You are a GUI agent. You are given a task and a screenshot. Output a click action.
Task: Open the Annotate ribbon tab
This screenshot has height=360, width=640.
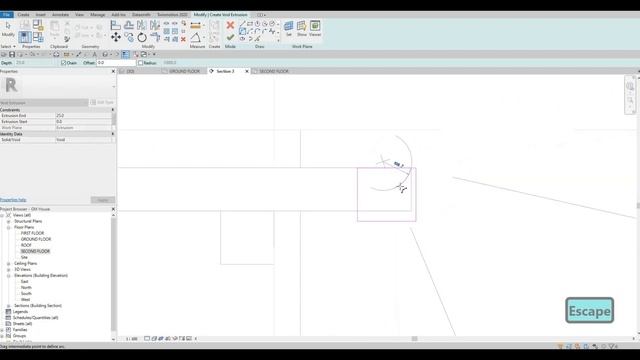point(60,15)
